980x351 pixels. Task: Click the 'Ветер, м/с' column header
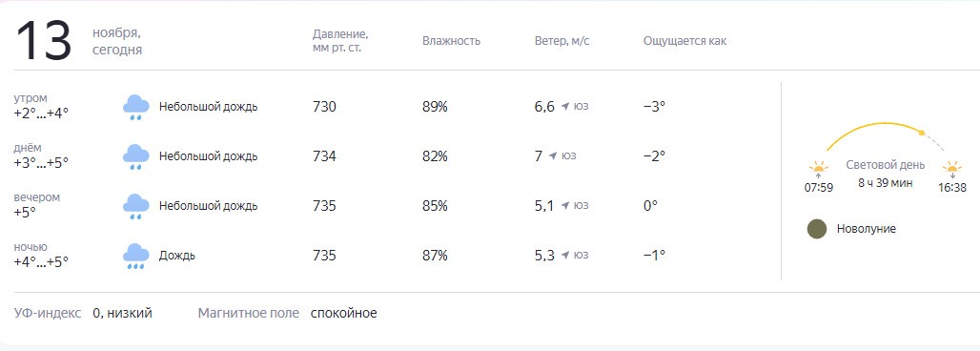point(561,41)
